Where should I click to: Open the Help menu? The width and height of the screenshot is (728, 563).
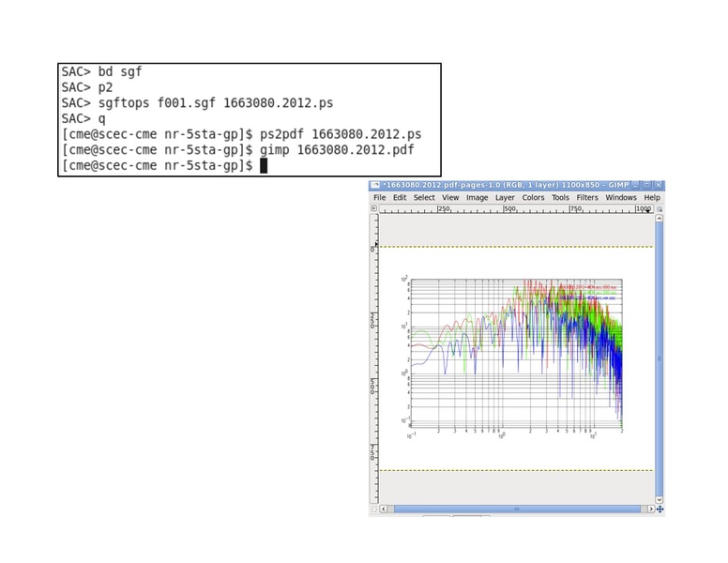[652, 198]
